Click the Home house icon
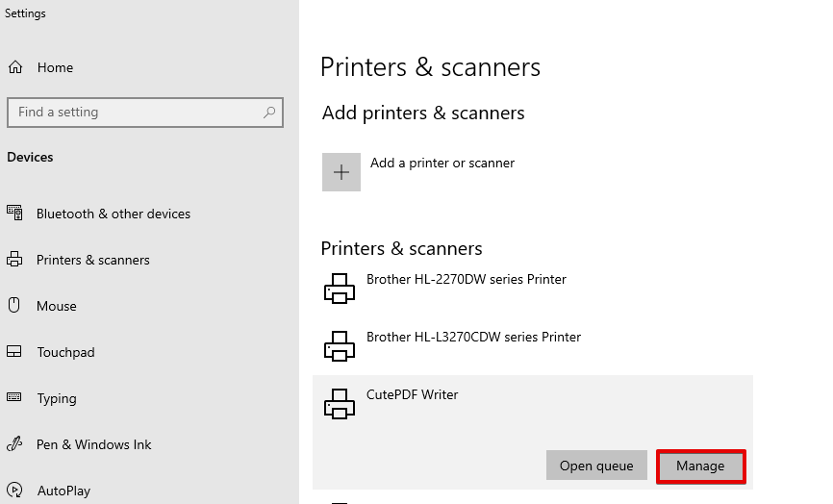This screenshot has width=833, height=504. pos(15,67)
